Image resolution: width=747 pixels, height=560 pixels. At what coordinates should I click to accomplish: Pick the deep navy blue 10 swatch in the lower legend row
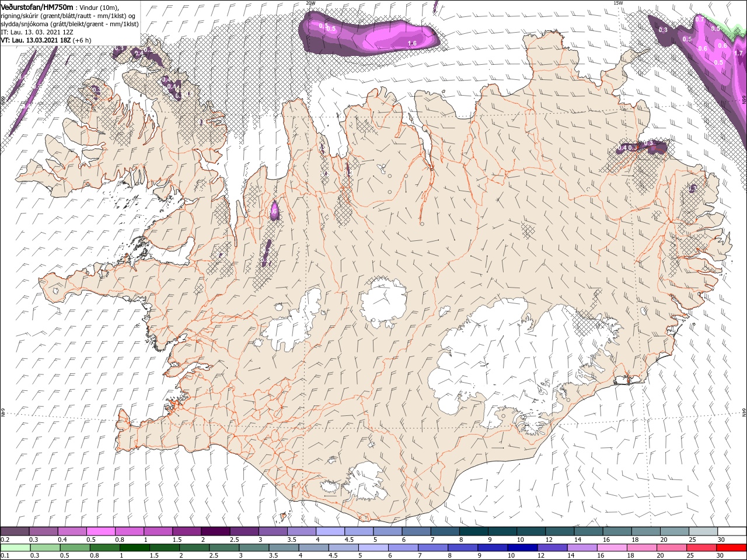(x=522, y=548)
